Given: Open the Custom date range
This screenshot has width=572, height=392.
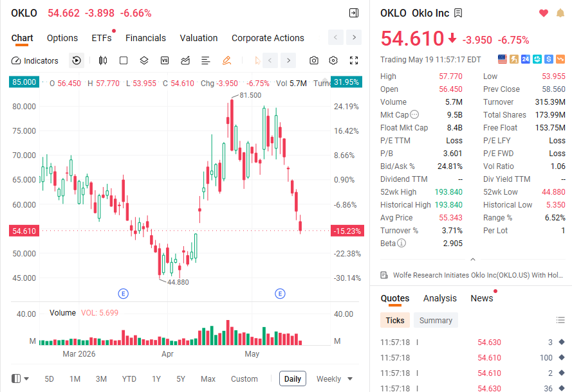Looking at the screenshot, I should 244,379.
